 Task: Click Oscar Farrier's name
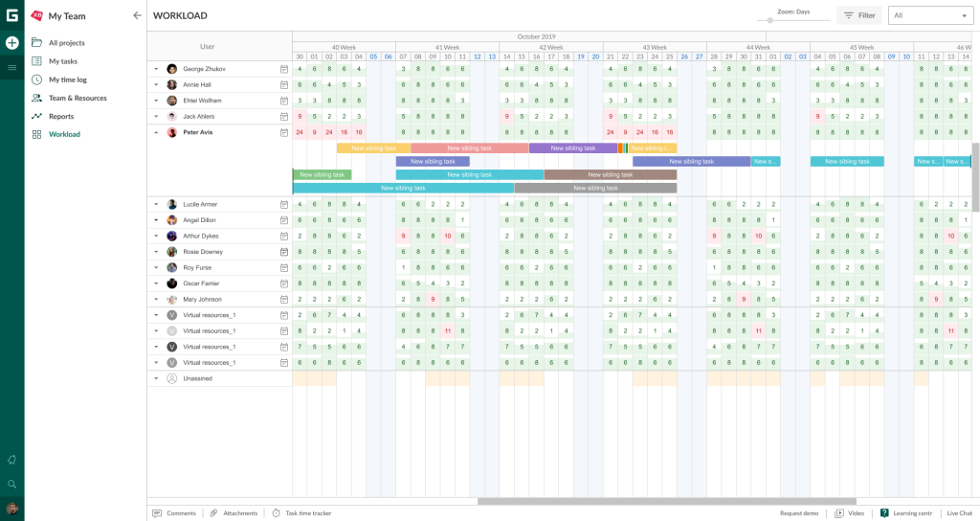[x=201, y=283]
